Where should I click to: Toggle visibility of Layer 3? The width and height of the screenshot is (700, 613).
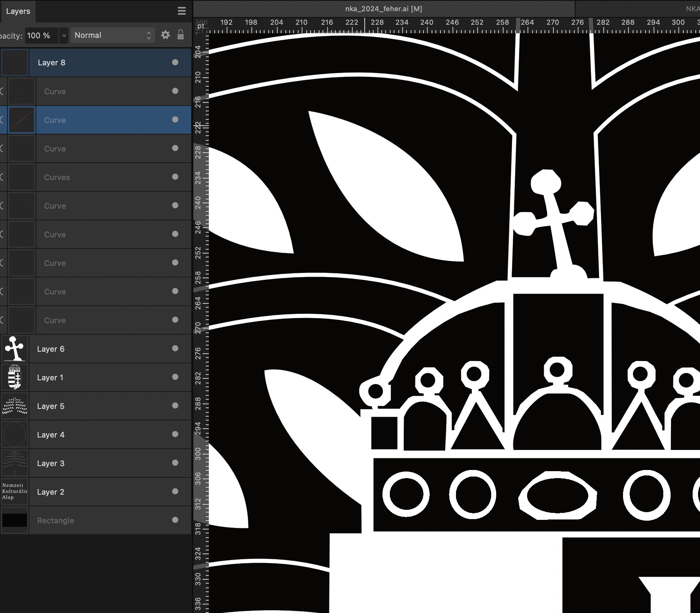coord(175,463)
